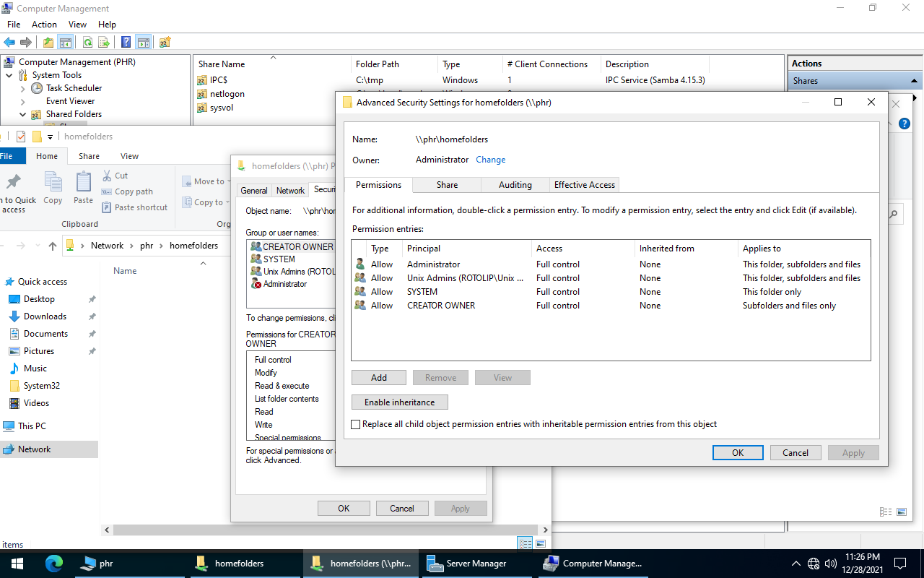
Task: Collapse the System Tools tree node
Action: [x=9, y=75]
